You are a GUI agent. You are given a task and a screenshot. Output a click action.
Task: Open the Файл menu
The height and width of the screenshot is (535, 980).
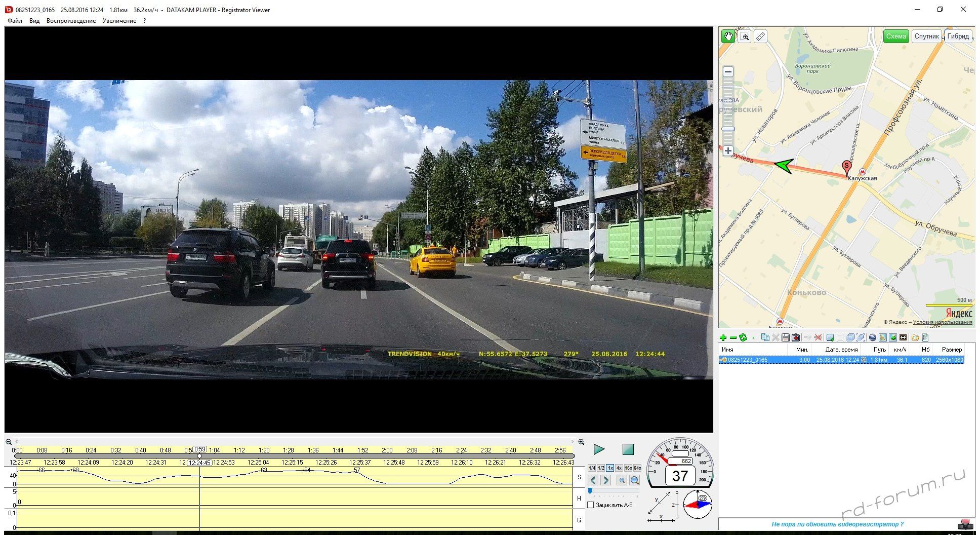pos(15,21)
